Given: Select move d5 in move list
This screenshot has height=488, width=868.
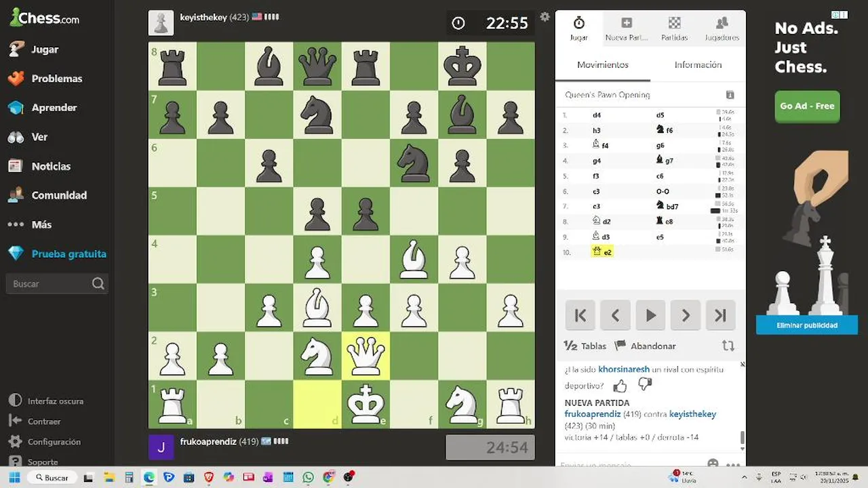Looking at the screenshot, I should (660, 115).
